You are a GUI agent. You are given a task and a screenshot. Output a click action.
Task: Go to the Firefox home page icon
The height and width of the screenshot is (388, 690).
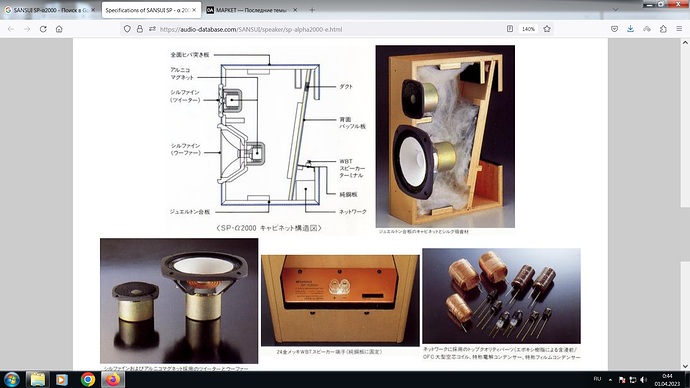click(x=59, y=29)
